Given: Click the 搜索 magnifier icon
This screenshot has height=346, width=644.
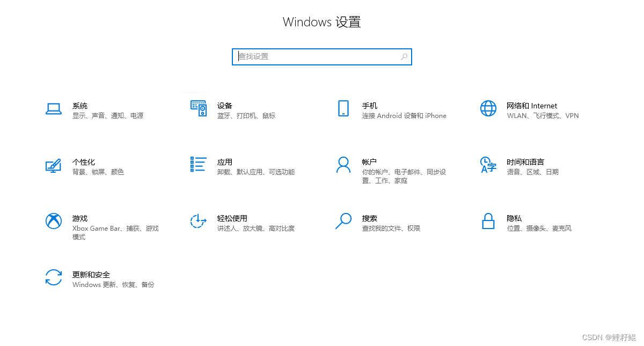Looking at the screenshot, I should point(343,221).
